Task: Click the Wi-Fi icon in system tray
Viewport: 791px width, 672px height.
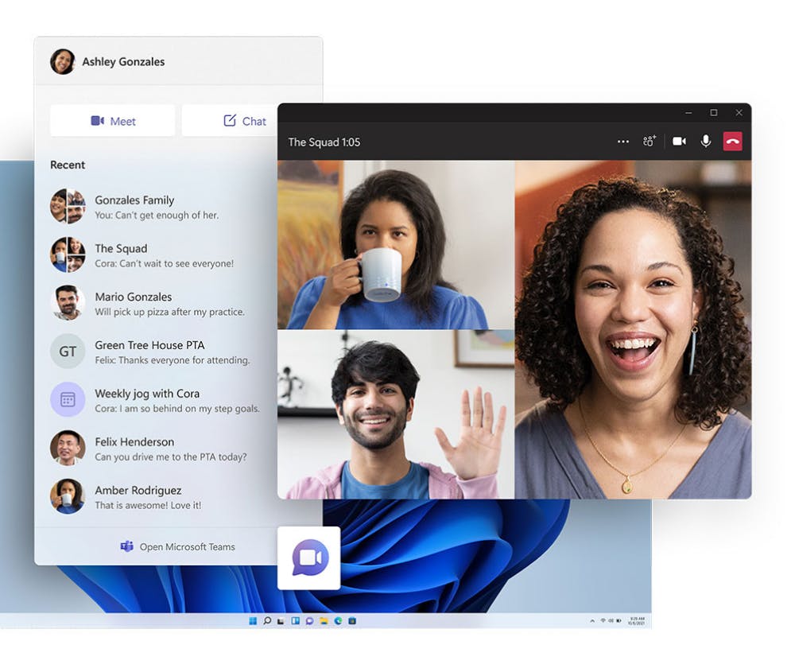Action: click(603, 620)
